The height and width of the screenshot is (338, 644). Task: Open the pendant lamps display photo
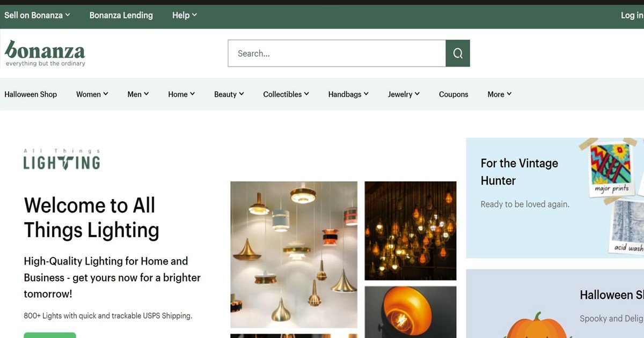294,254
